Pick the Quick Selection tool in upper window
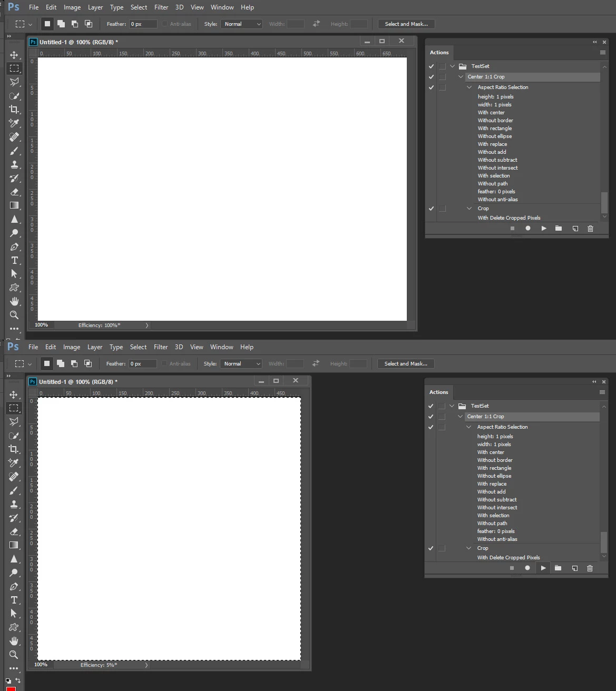Screen dimensions: 616x691 coord(14,96)
